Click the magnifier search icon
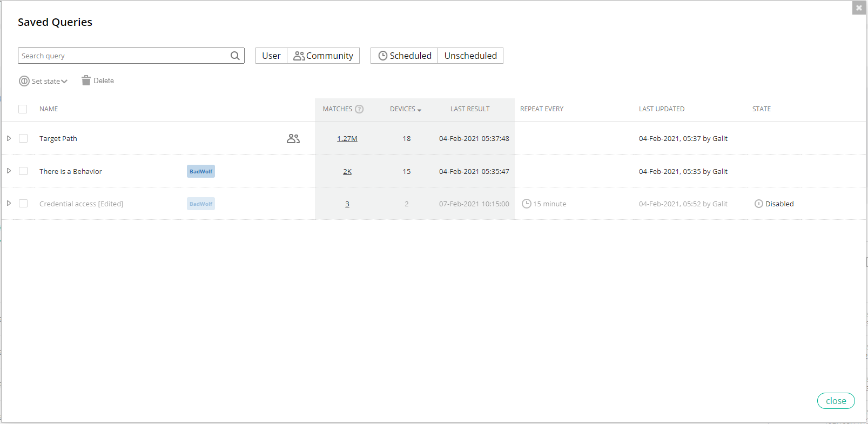This screenshot has height=424, width=868. pyautogui.click(x=235, y=56)
